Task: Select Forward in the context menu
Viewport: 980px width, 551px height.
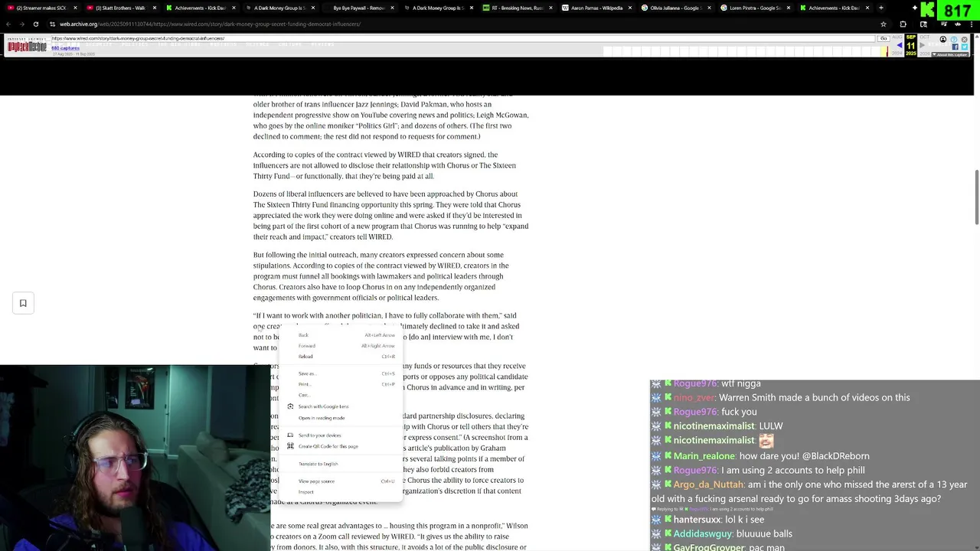Action: (340, 346)
